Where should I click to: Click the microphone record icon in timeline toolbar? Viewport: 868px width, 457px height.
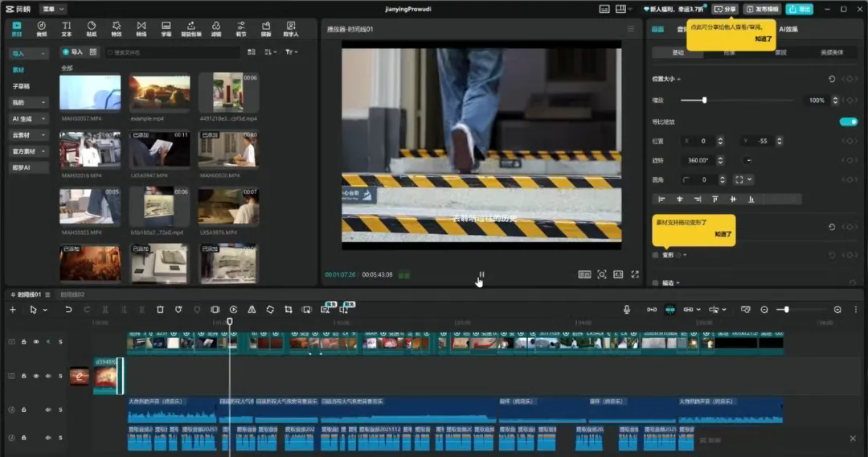[x=627, y=310]
